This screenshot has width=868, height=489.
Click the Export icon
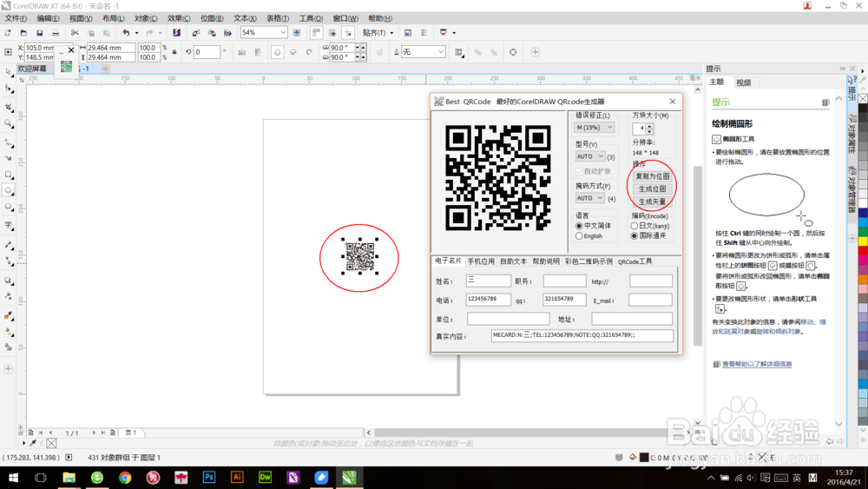tap(212, 33)
